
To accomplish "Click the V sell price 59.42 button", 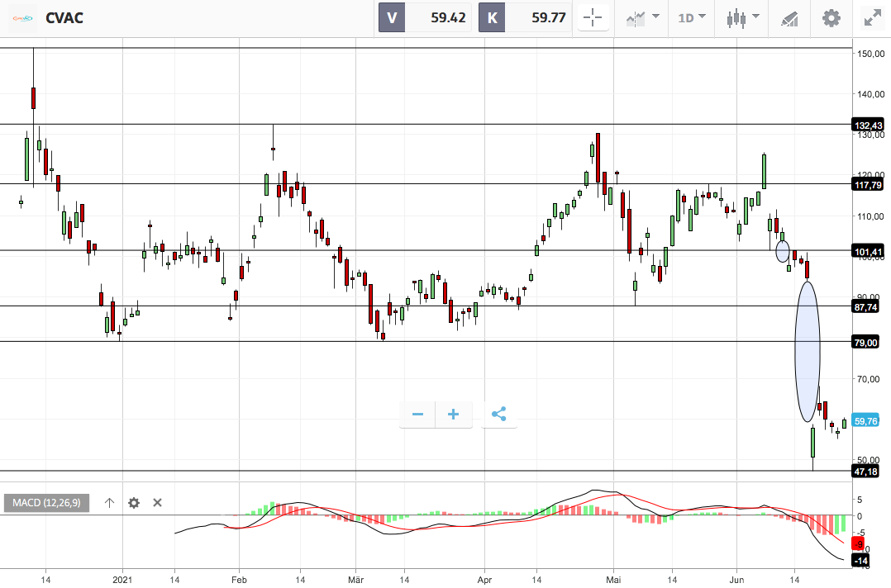I will pyautogui.click(x=425, y=17).
